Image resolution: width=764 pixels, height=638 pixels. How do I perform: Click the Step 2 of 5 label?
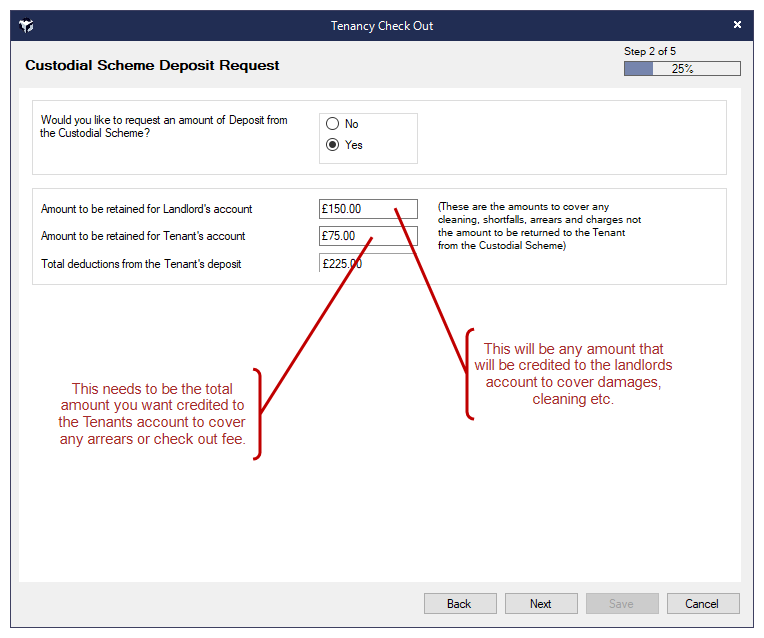coord(649,52)
